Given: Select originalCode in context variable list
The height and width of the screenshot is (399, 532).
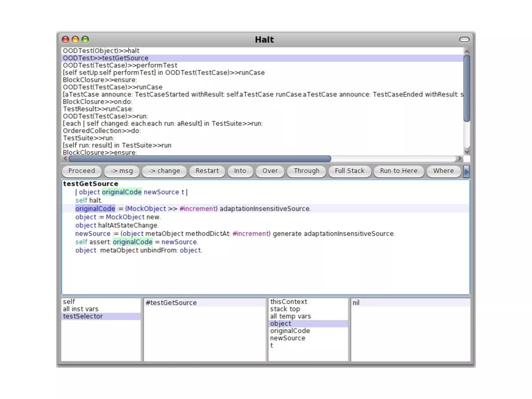Looking at the screenshot, I should (x=290, y=331).
